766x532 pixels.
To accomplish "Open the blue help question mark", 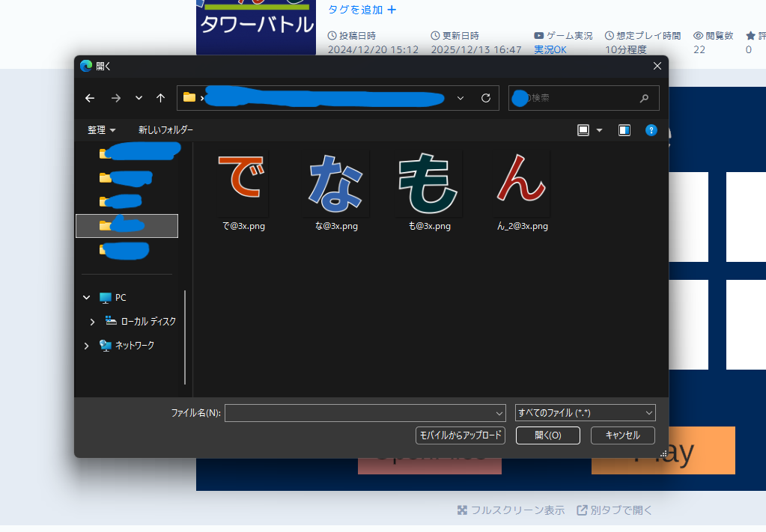I will (x=651, y=129).
